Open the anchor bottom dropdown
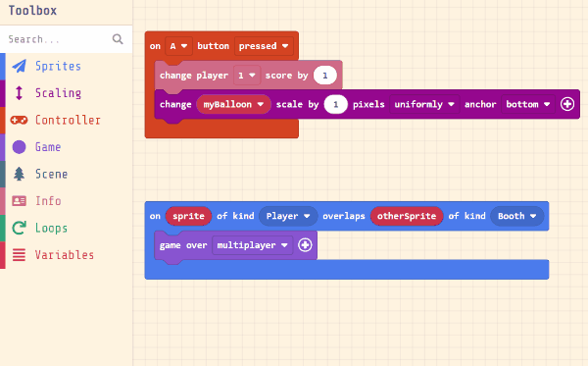The width and height of the screenshot is (588, 366). point(528,104)
